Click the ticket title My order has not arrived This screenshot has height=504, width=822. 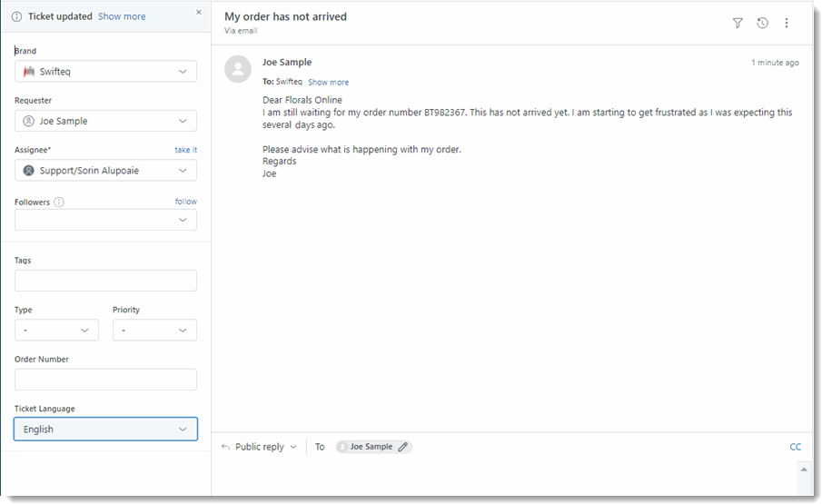pyautogui.click(x=286, y=16)
